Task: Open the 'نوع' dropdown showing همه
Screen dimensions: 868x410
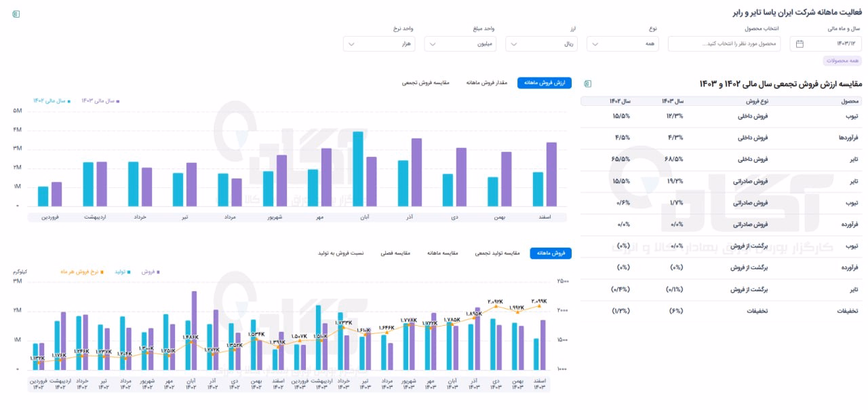Action: 622,44
